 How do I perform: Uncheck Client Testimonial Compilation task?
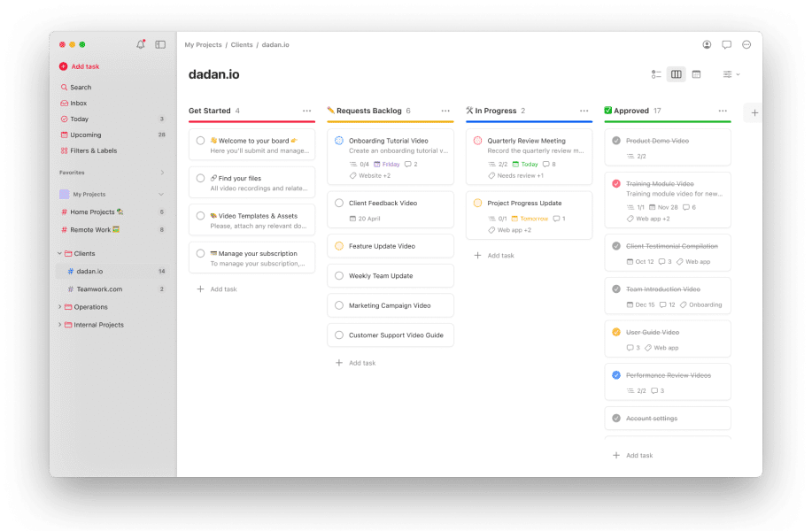click(616, 246)
